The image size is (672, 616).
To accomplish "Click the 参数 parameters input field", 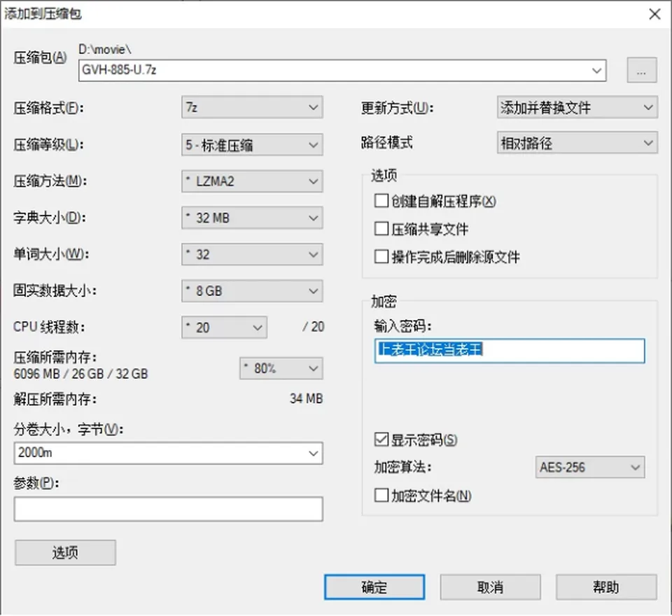I will point(168,509).
